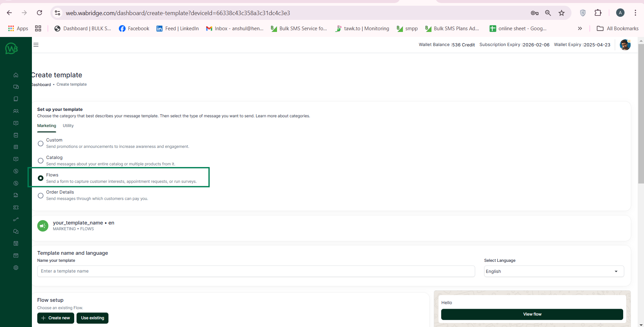
Task: Open the ticket icon in sidebar
Action: 16,207
